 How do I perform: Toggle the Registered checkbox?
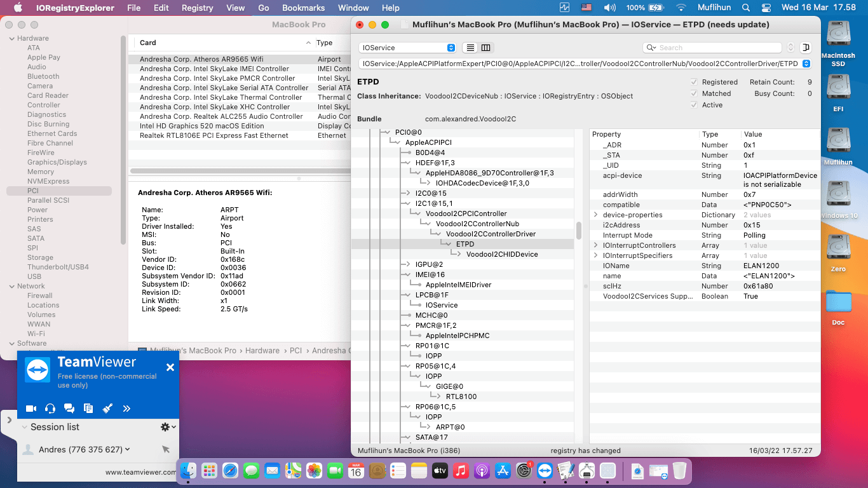(x=694, y=82)
